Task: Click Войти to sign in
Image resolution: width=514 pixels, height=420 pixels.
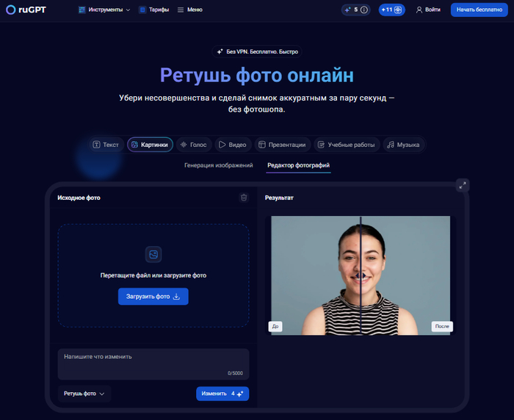Action: click(428, 10)
